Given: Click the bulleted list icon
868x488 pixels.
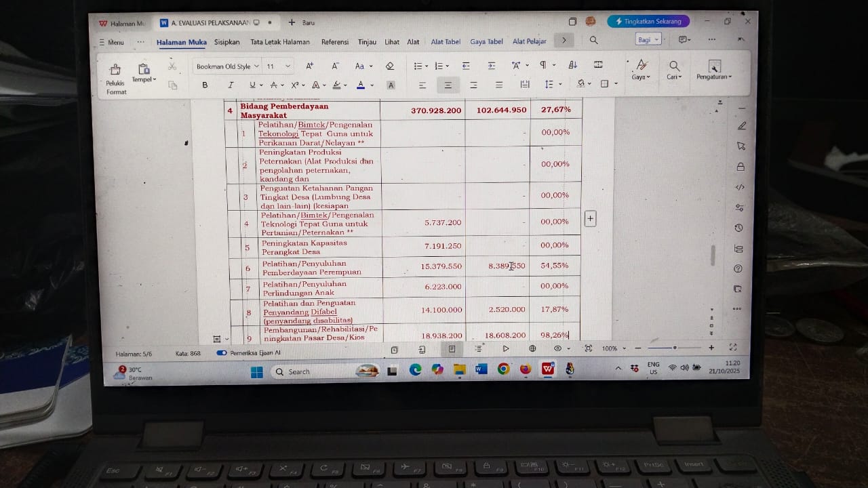Looking at the screenshot, I should [x=418, y=66].
